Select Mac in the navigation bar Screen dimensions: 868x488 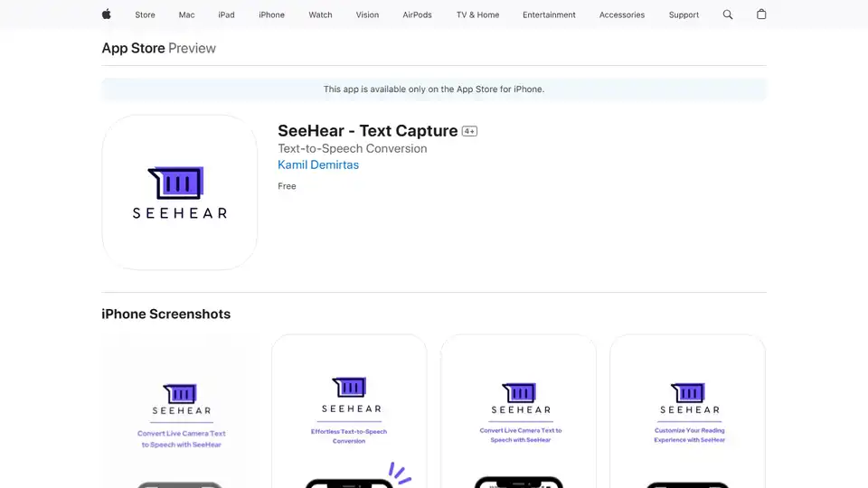186,14
